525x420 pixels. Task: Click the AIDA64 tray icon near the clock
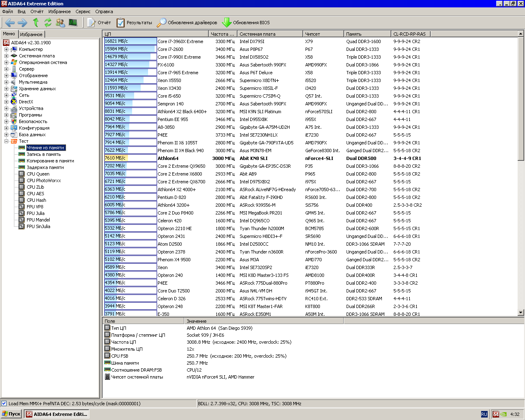click(495, 414)
